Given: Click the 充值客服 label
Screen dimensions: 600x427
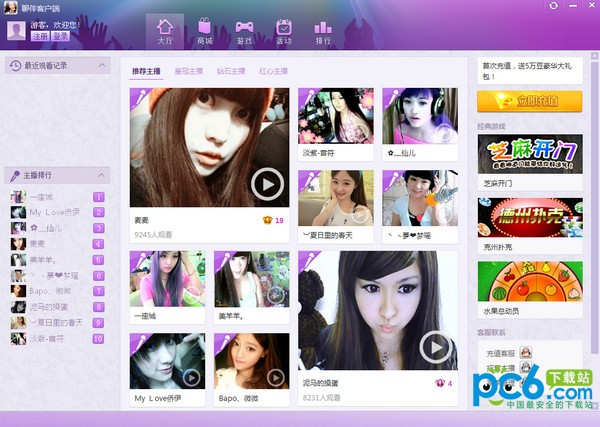Looking at the screenshot, I should (501, 353).
